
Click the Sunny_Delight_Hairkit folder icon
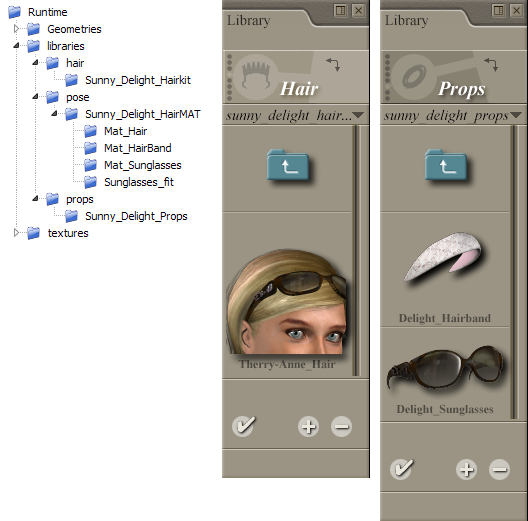point(71,80)
